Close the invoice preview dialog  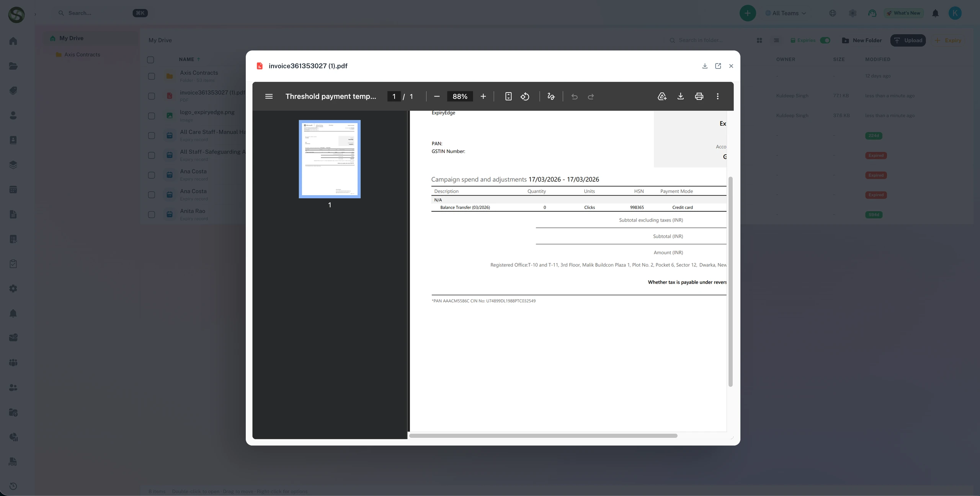[731, 66]
